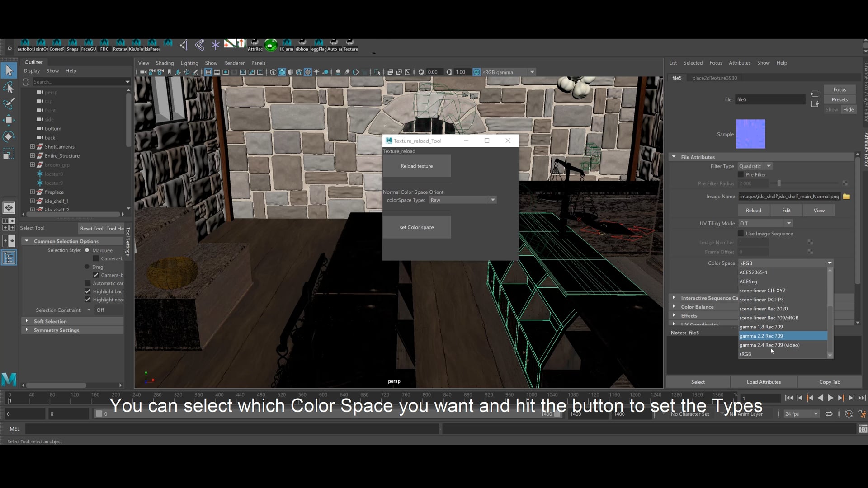Activate the Paint selection tool
The image size is (868, 488).
click(x=9, y=103)
